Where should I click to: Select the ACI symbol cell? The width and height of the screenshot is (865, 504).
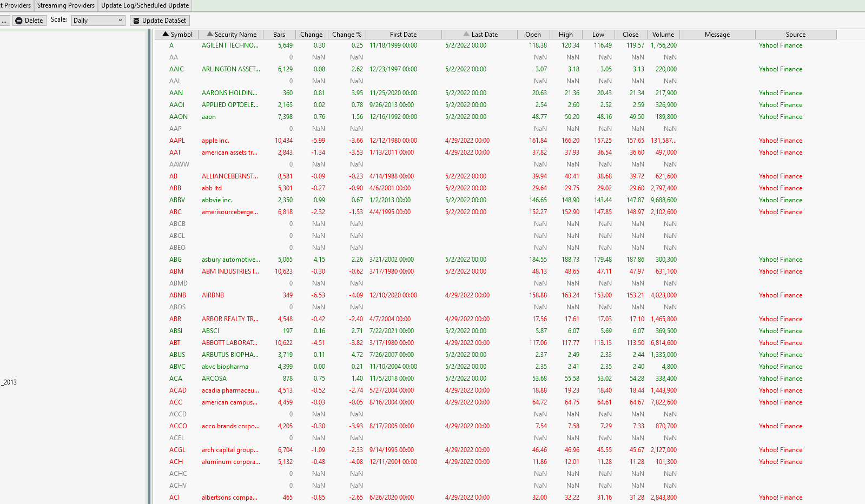(x=174, y=498)
